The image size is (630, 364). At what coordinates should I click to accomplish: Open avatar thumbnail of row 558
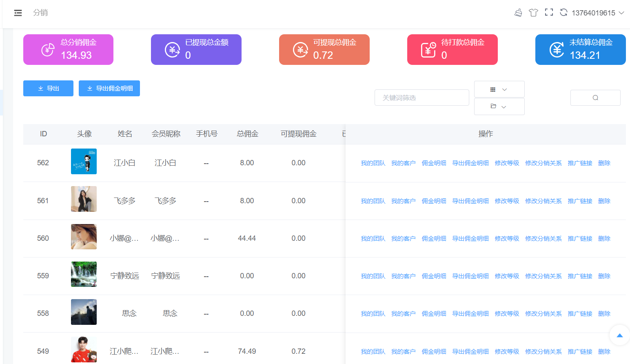click(84, 312)
